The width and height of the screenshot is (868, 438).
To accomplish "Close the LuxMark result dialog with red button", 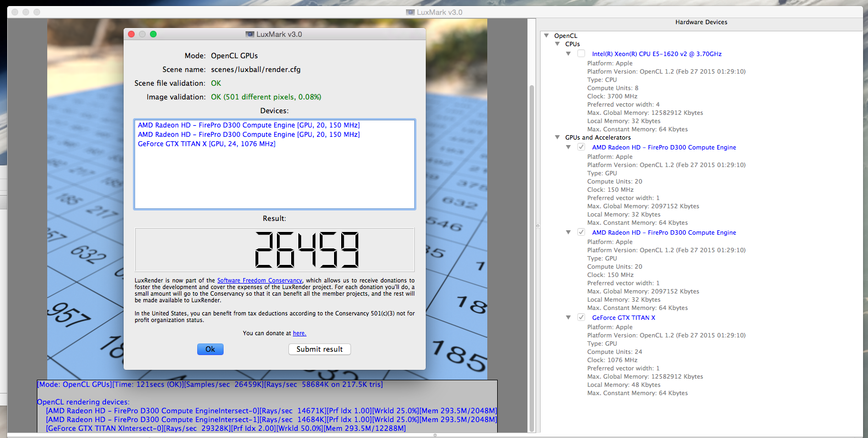I will click(131, 34).
